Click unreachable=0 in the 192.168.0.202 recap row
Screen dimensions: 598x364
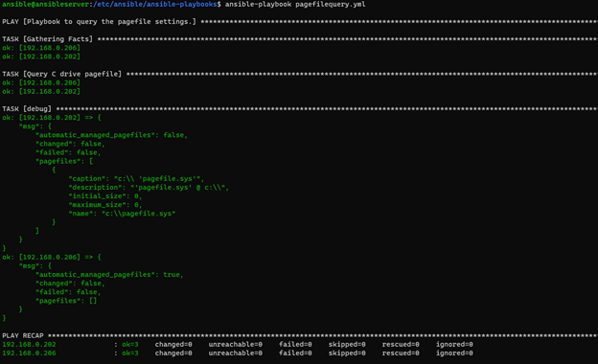click(236, 345)
